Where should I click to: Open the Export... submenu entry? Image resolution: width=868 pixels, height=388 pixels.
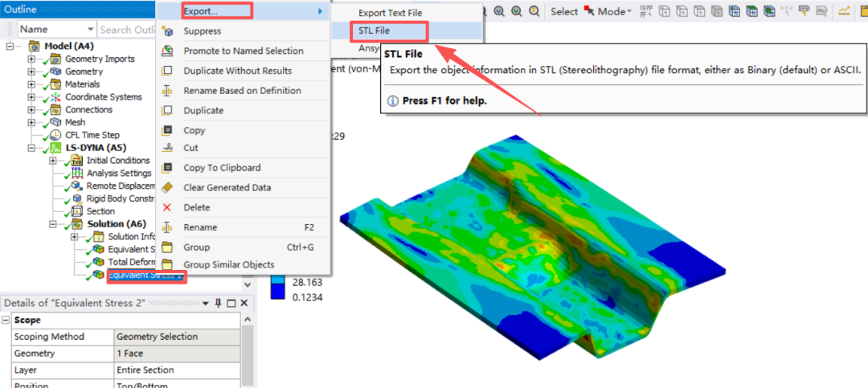[x=244, y=11]
